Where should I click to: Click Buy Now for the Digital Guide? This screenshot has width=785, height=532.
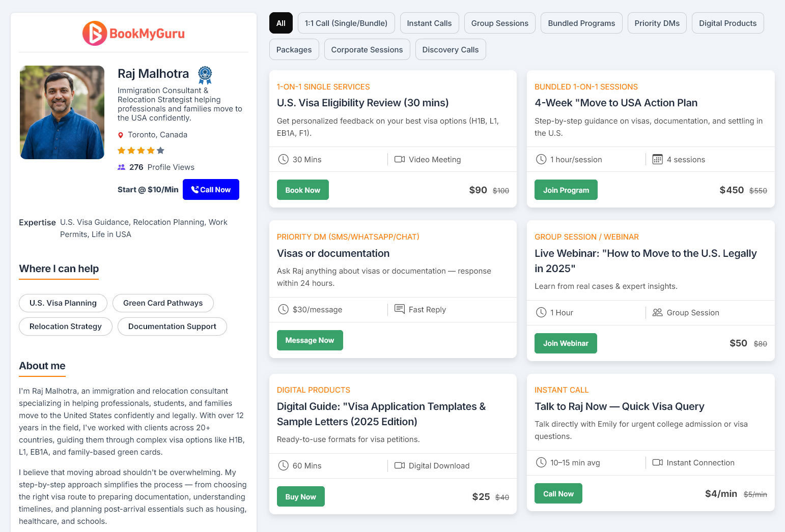[x=300, y=497]
